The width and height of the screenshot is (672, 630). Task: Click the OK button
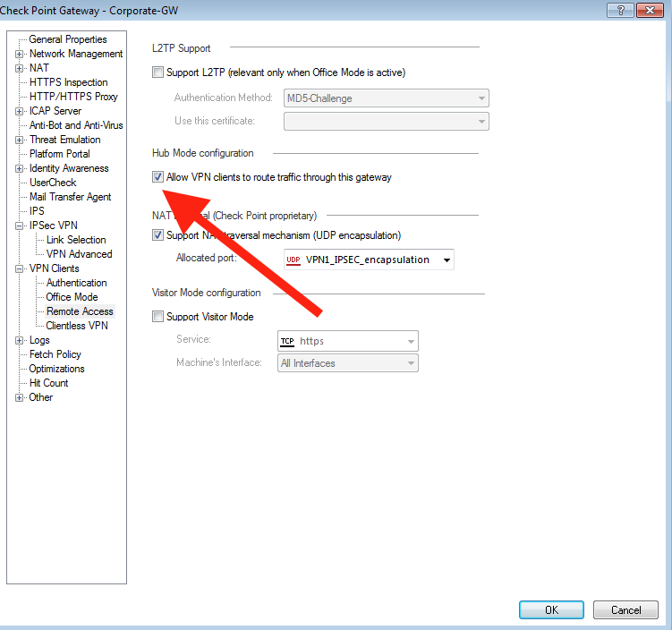point(551,610)
